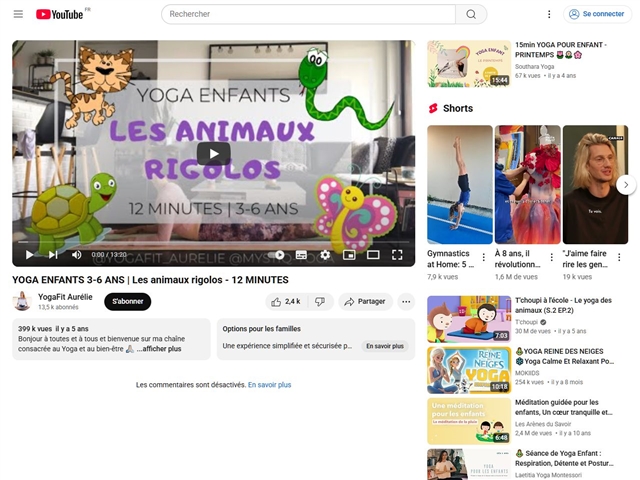Viewport: 640px width, 480px height.
Task: Open options menu for J'aime faire rire short
Action: pos(619,257)
